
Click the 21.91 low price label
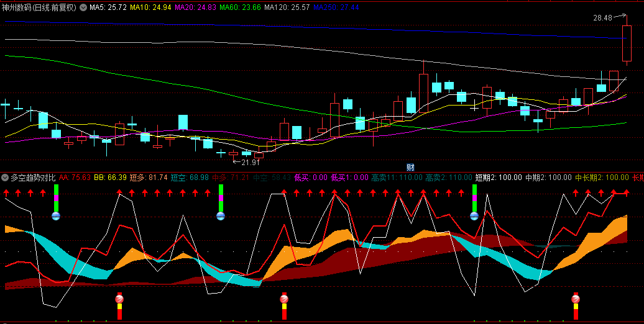[251, 162]
